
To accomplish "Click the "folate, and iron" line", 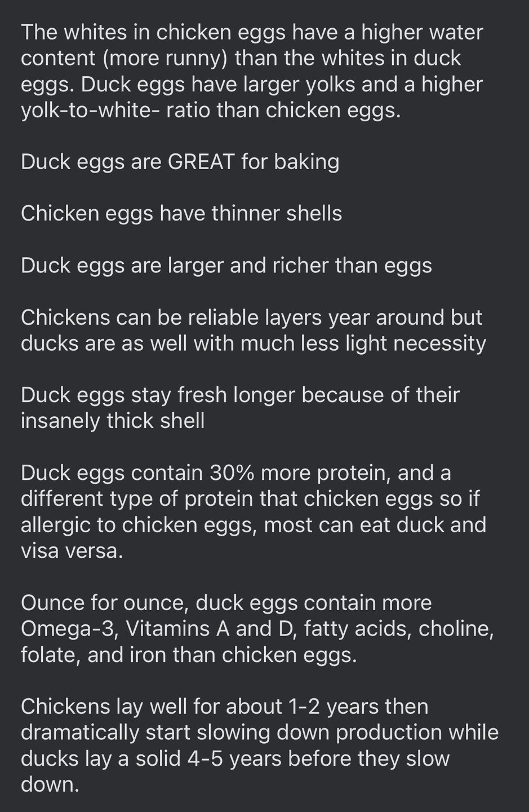I will tap(189, 655).
